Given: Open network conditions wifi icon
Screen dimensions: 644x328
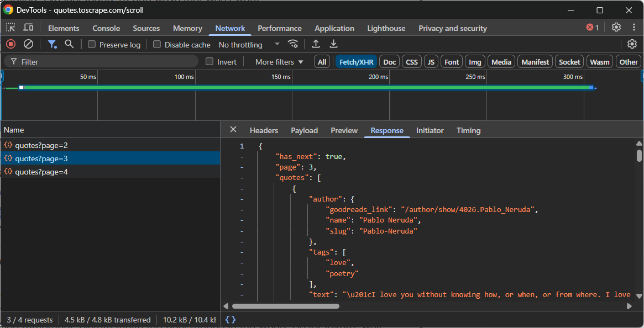Looking at the screenshot, I should click(x=293, y=44).
